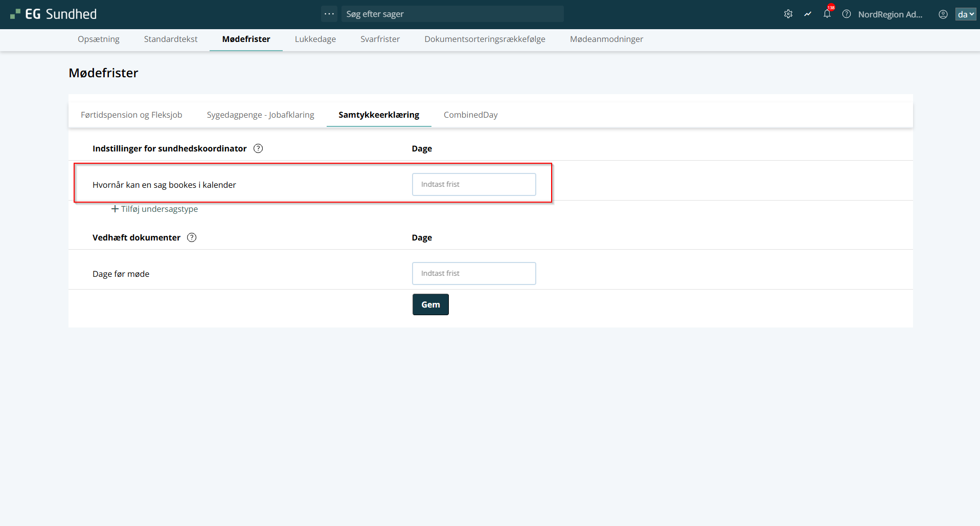Click the Dage før møde input field
This screenshot has height=526, width=980.
coord(473,273)
